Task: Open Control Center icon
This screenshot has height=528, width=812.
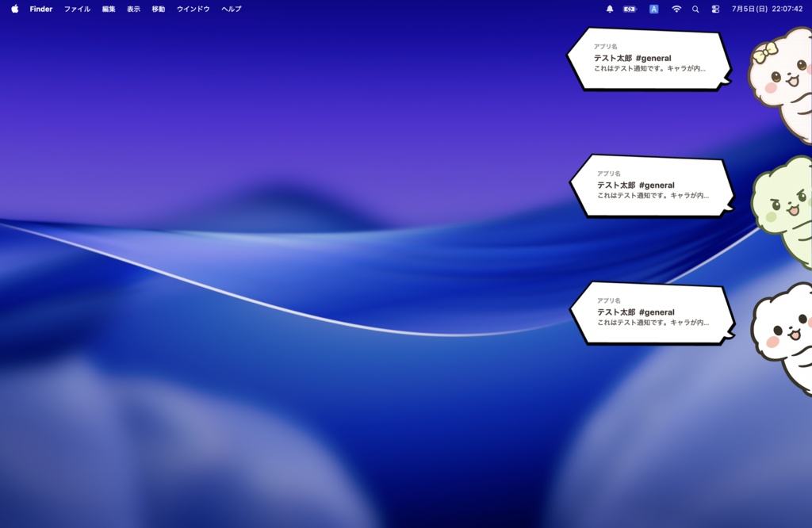Action: (716, 9)
